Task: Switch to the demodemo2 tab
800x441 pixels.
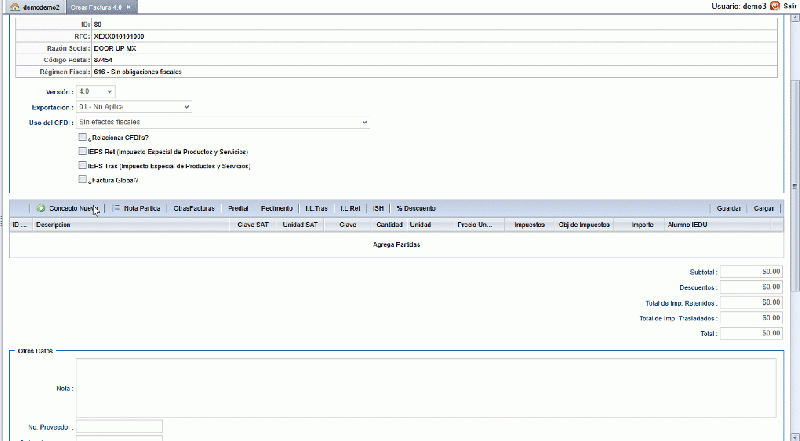Action: point(35,7)
